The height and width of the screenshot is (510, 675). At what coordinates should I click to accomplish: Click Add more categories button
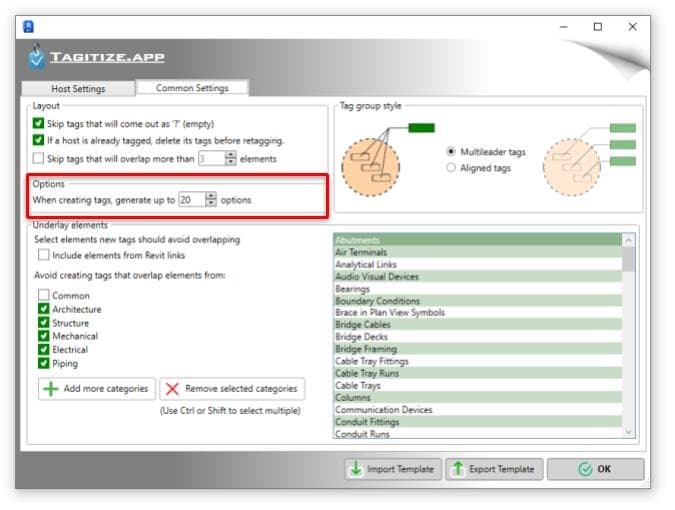point(97,389)
